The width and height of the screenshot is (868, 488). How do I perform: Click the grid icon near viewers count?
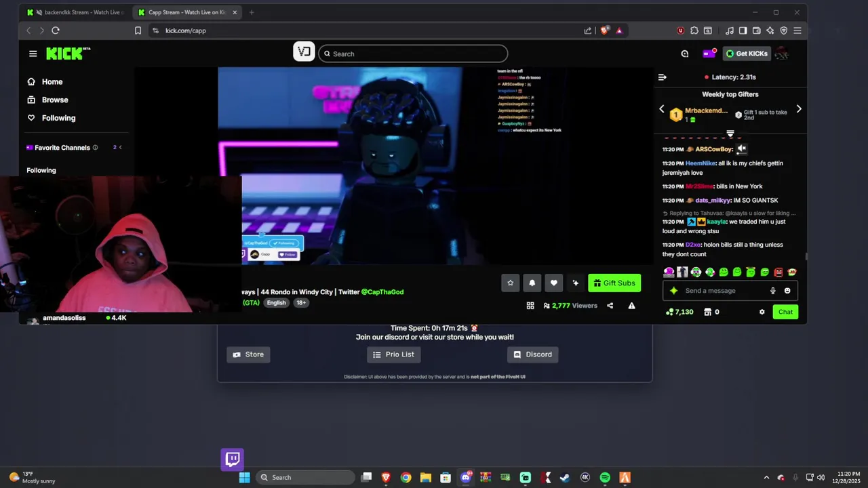coord(530,306)
